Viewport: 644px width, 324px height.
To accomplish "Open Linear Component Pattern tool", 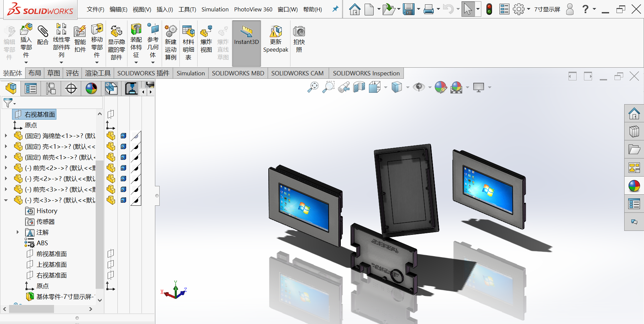I will coord(61,29).
